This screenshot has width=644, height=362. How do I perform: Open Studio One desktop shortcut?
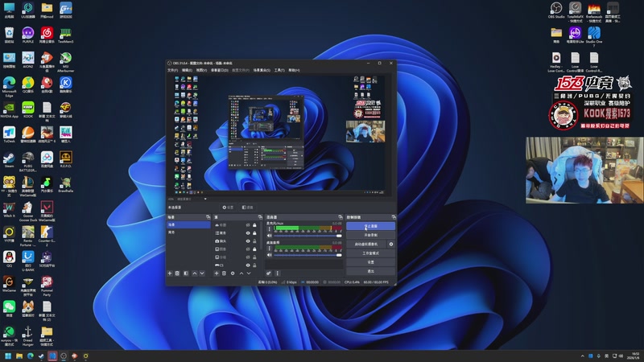click(594, 36)
